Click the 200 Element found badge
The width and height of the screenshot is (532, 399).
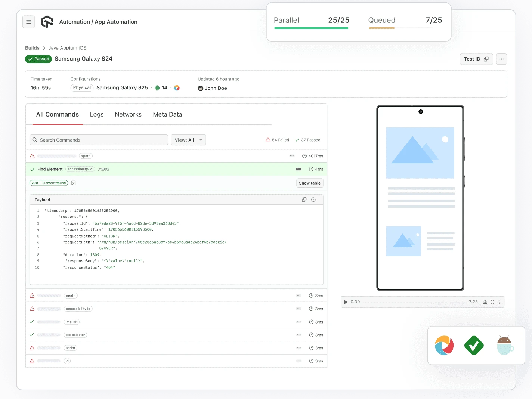(49, 183)
